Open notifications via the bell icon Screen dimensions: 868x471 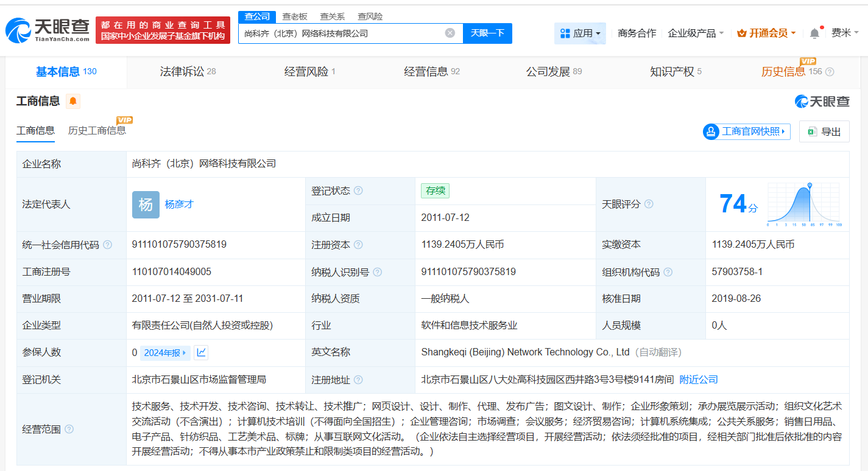tap(814, 33)
